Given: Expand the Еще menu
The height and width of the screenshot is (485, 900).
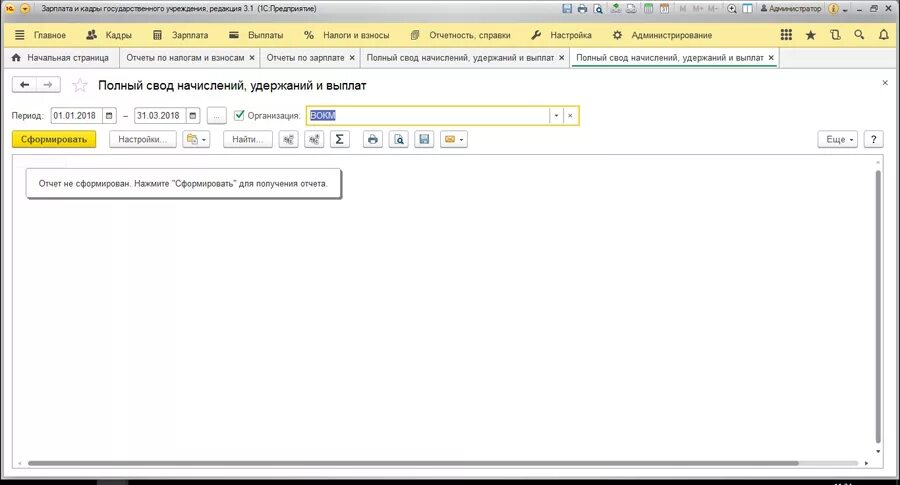Looking at the screenshot, I should point(837,139).
